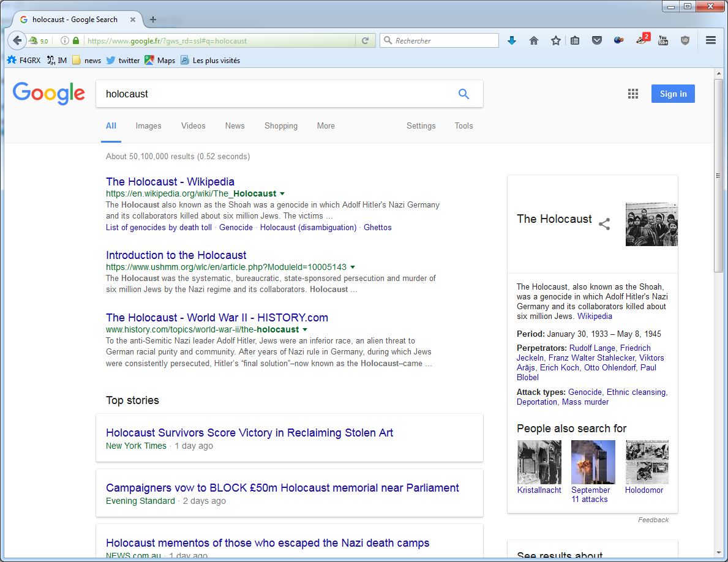Click in the Rechercher search field
The image size is (728, 562).
click(444, 41)
